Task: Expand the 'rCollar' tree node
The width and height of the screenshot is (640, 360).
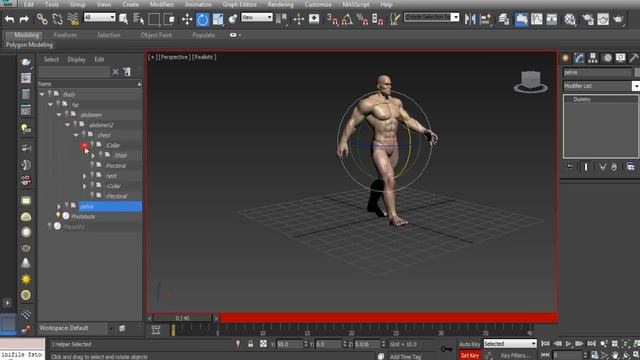Action: point(84,186)
